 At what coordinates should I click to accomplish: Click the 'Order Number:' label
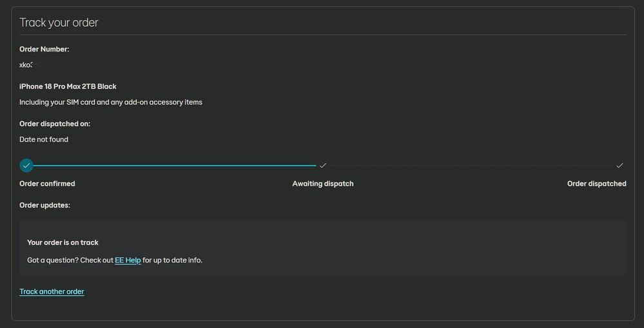[x=44, y=49]
